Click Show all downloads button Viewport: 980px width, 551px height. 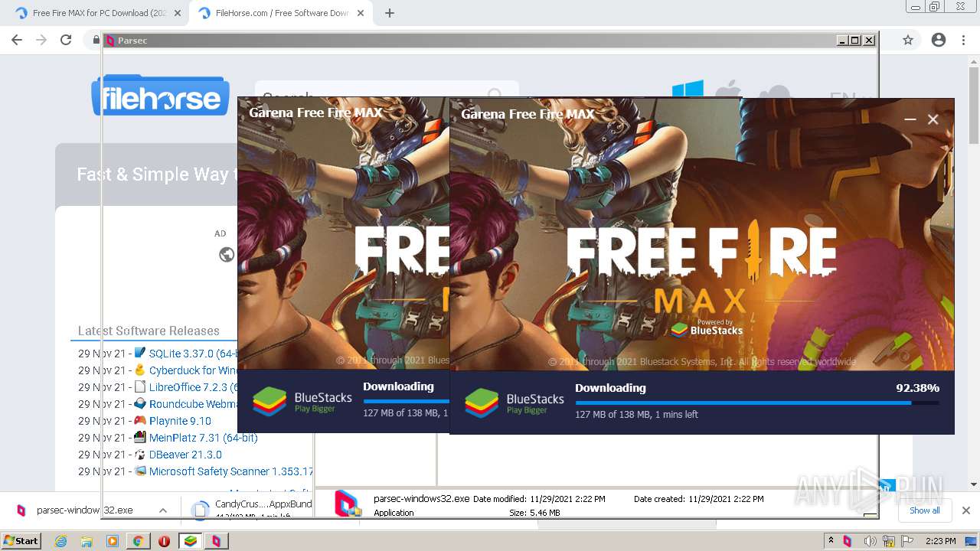(924, 510)
